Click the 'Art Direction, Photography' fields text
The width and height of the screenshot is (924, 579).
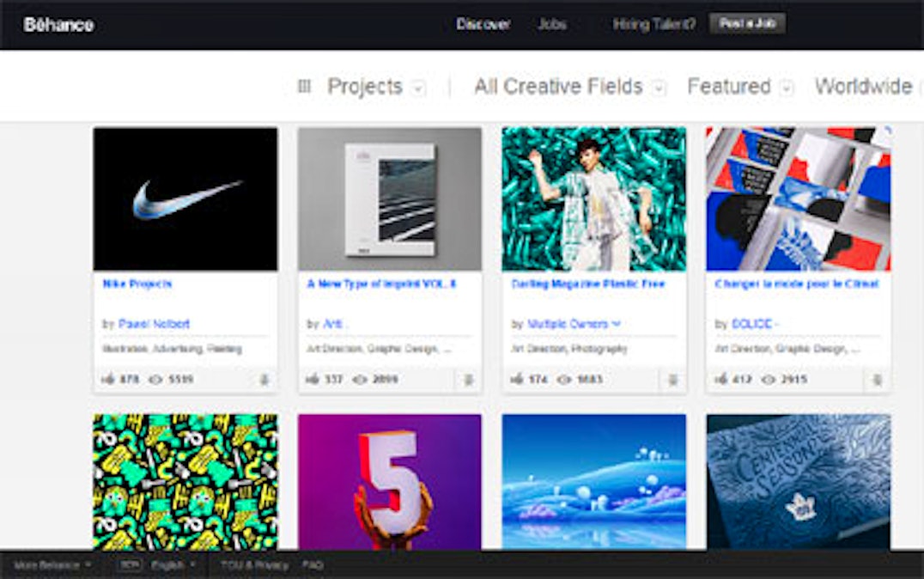tap(568, 349)
